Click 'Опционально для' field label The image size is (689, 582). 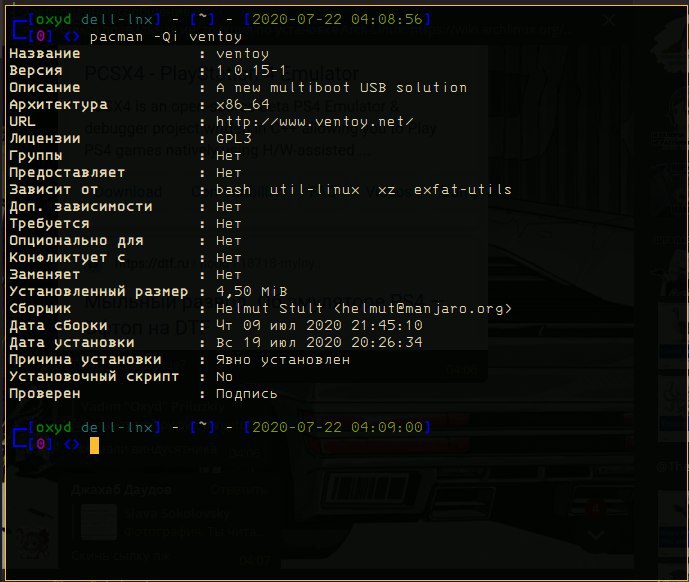pyautogui.click(x=76, y=241)
